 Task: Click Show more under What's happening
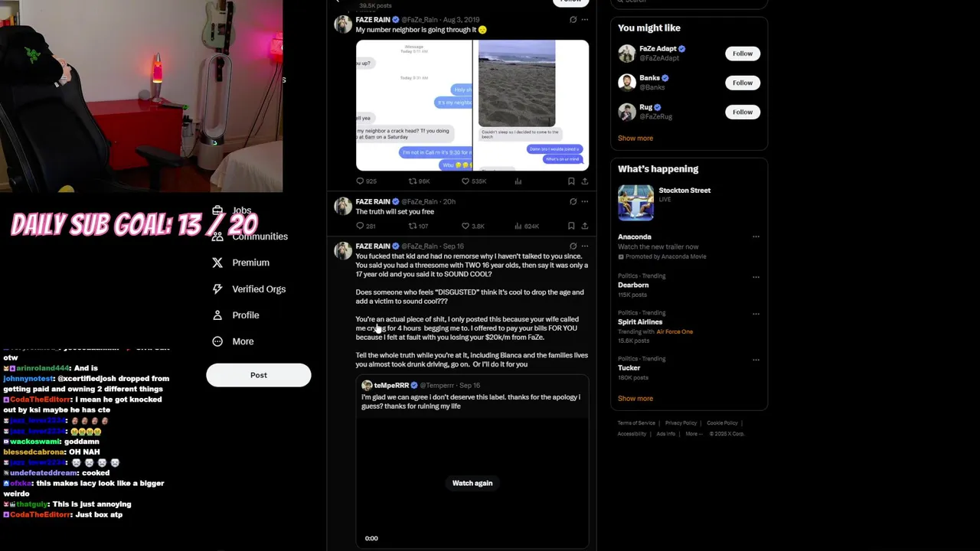(x=635, y=399)
